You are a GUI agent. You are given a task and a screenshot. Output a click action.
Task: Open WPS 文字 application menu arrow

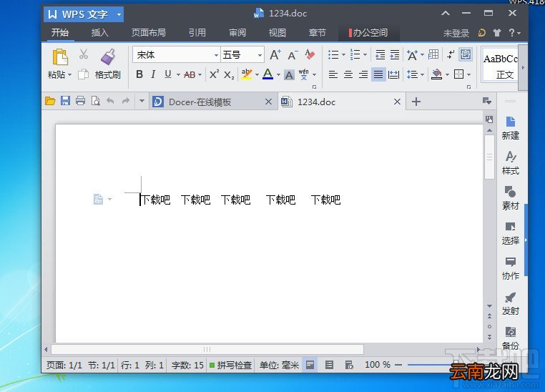click(119, 14)
